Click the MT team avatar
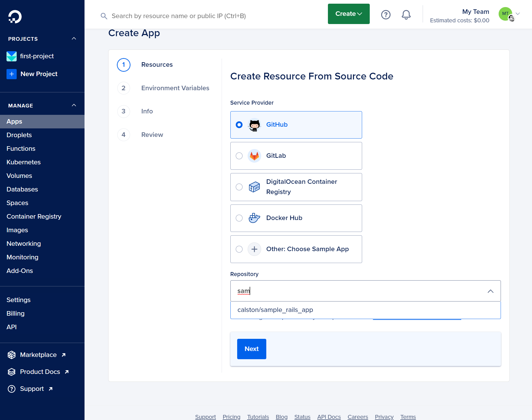This screenshot has height=420, width=532. (x=506, y=14)
